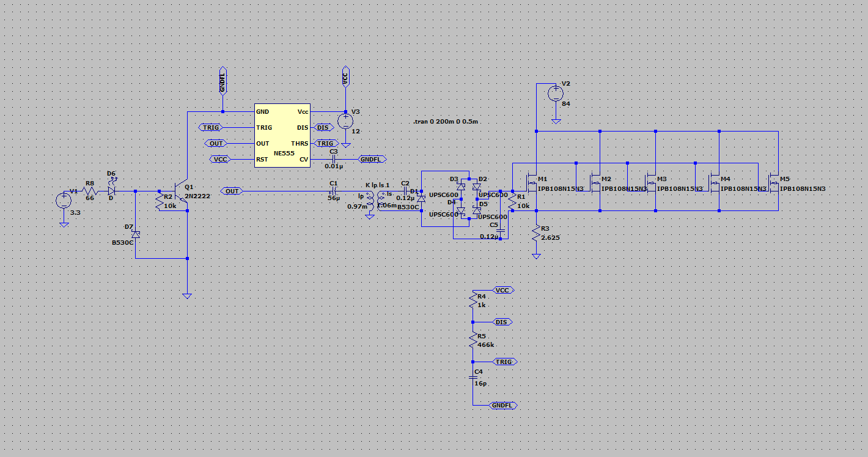868x457 pixels.
Task: Select DIS flag between R4 and R5
Action: [502, 322]
